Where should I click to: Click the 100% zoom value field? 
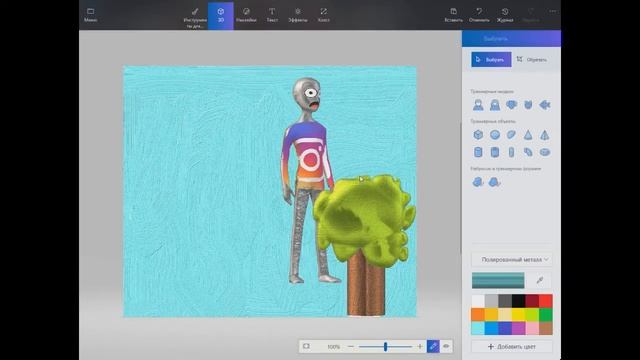click(x=333, y=347)
